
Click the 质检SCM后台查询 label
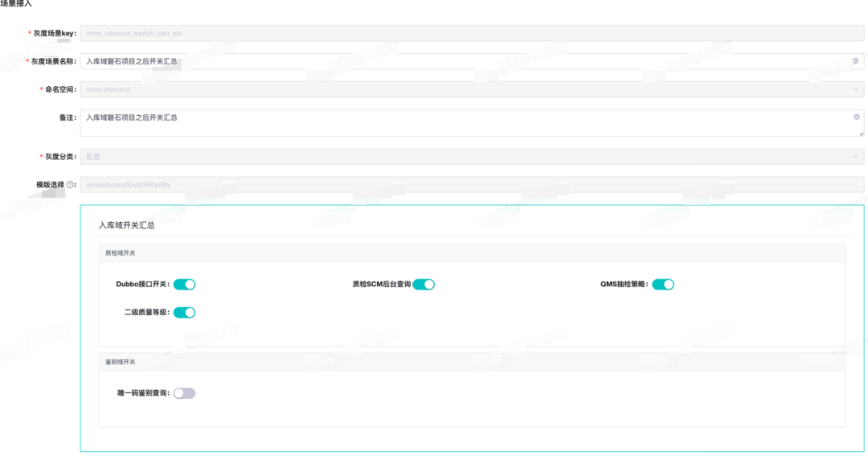click(382, 284)
